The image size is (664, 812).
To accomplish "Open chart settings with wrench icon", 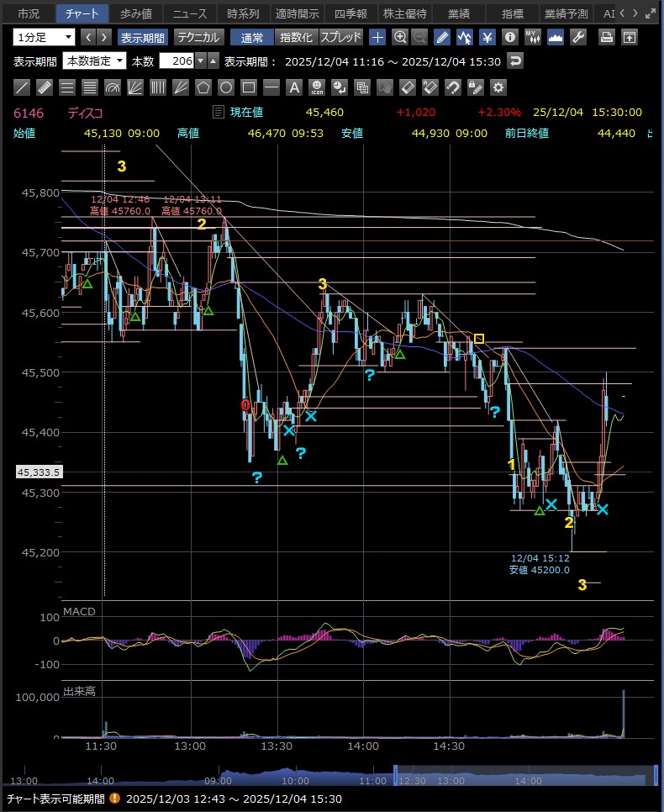I will tap(577, 37).
